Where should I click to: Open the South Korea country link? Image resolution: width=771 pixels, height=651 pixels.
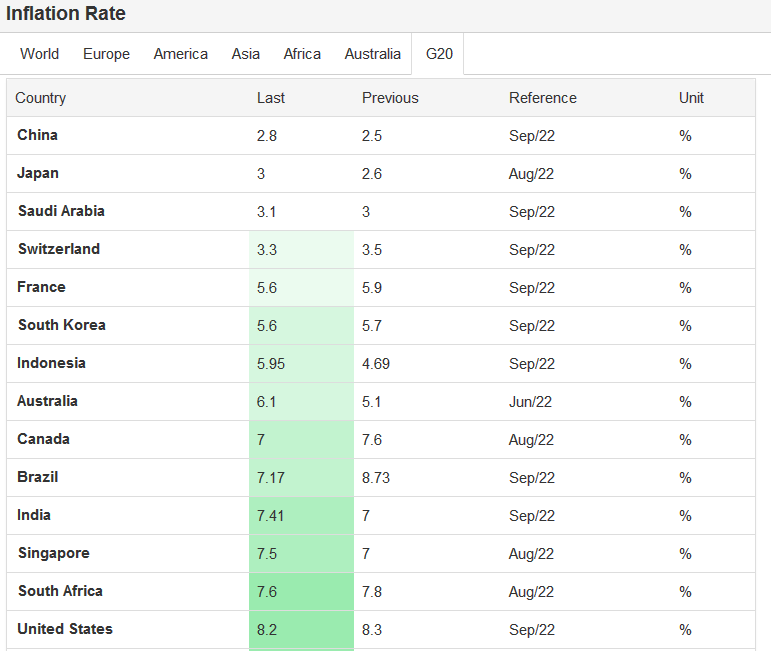[61, 325]
